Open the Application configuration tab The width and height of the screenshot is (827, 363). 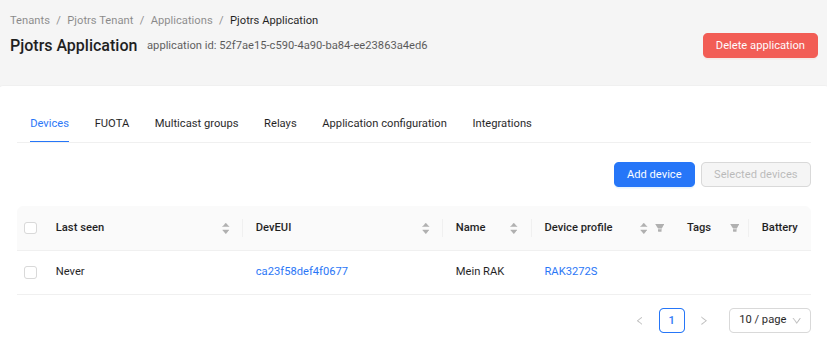coord(384,123)
